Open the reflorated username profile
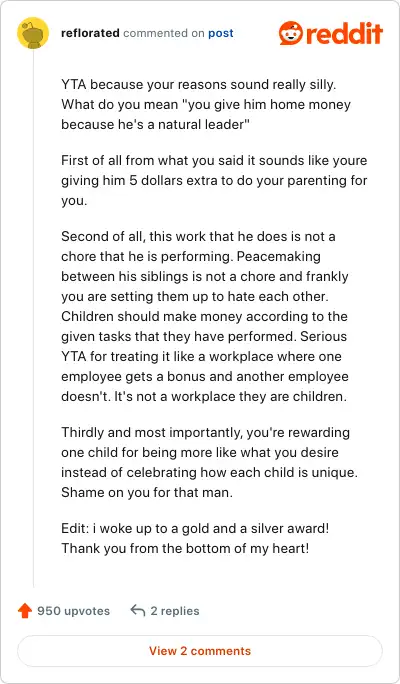The height and width of the screenshot is (684, 400). pyautogui.click(x=90, y=33)
